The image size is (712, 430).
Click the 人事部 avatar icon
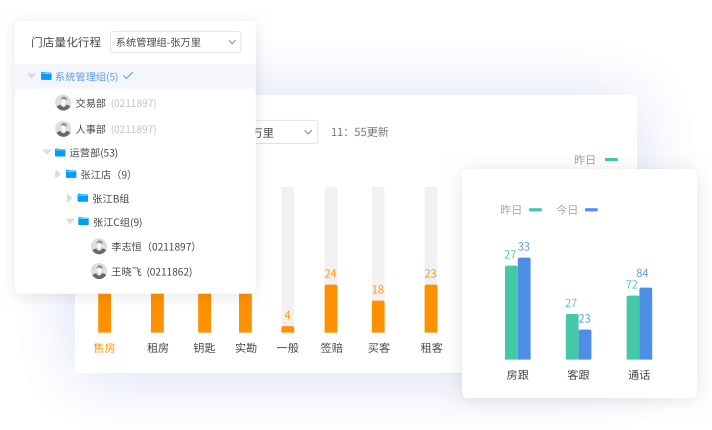pos(63,129)
